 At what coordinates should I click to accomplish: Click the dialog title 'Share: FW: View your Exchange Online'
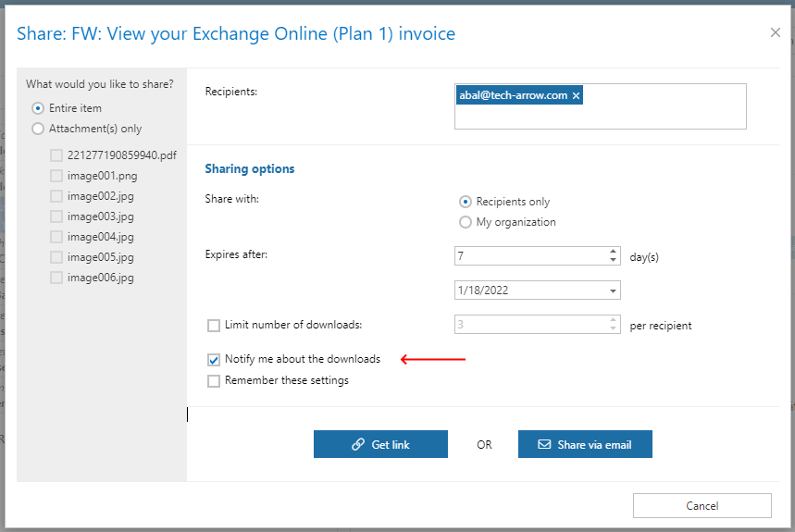(x=236, y=33)
